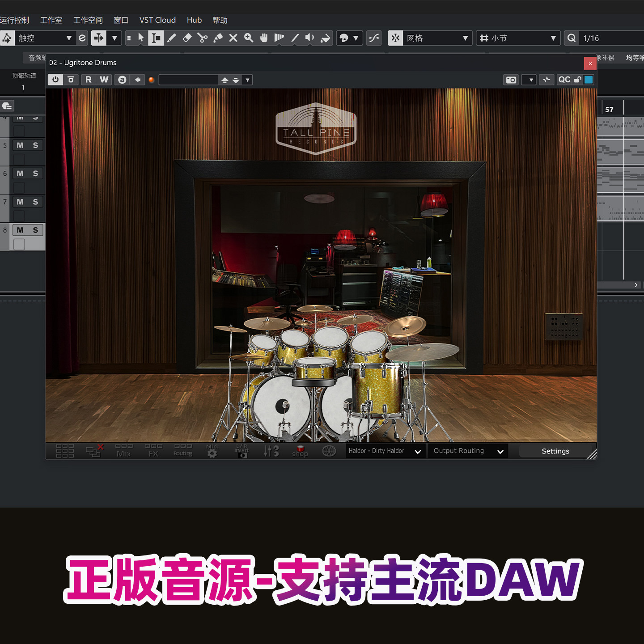The height and width of the screenshot is (644, 644).
Task: Open the 帮助 menu
Action: point(220,20)
